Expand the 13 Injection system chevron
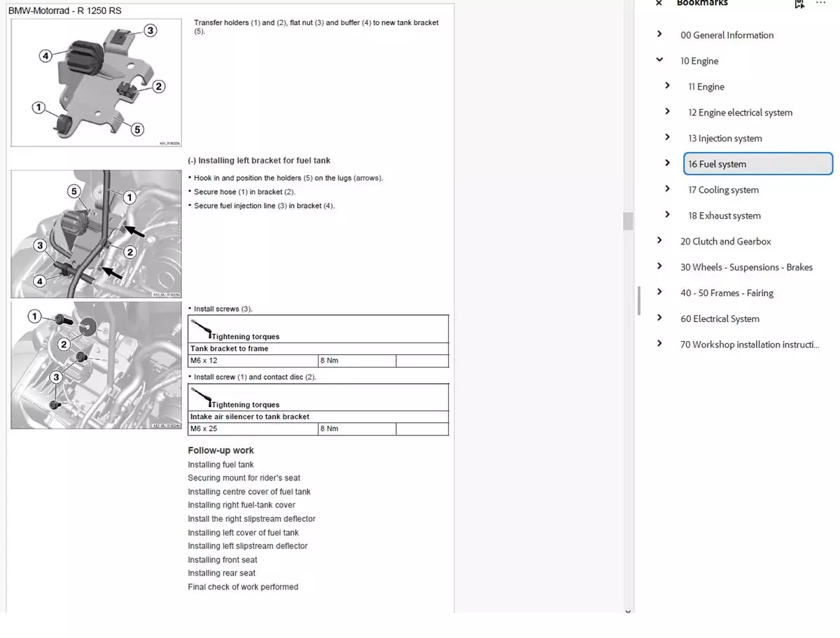The image size is (840, 638). click(667, 138)
